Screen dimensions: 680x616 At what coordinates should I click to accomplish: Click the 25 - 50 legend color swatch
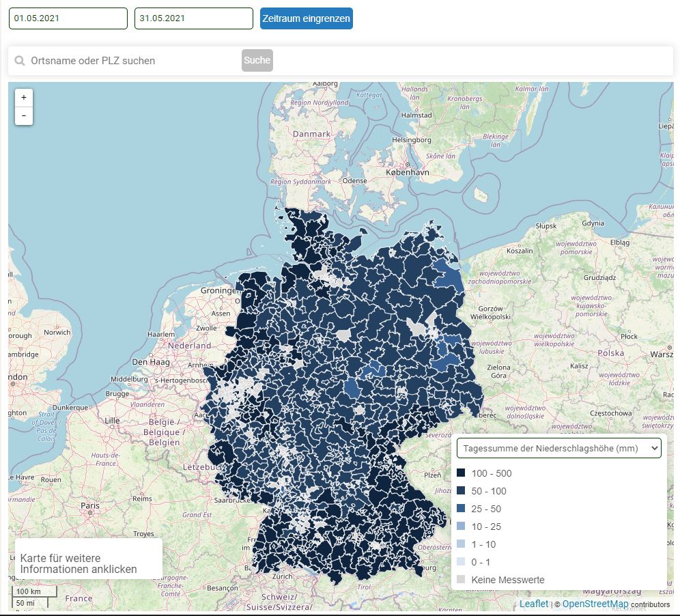coord(461,509)
